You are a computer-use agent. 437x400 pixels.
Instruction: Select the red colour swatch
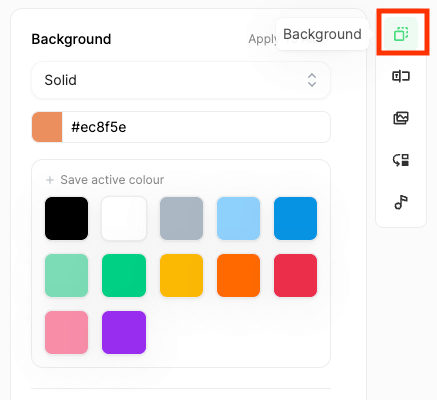(x=295, y=275)
